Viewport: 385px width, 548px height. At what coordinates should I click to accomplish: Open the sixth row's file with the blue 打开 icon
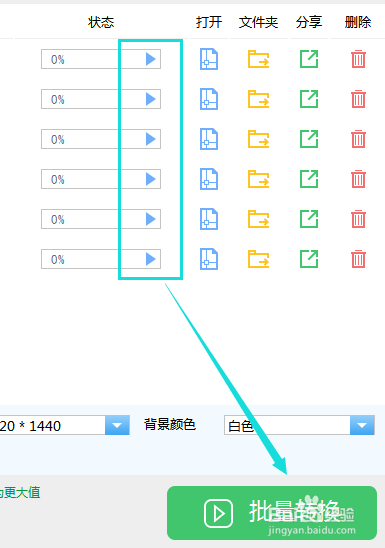coord(209,259)
